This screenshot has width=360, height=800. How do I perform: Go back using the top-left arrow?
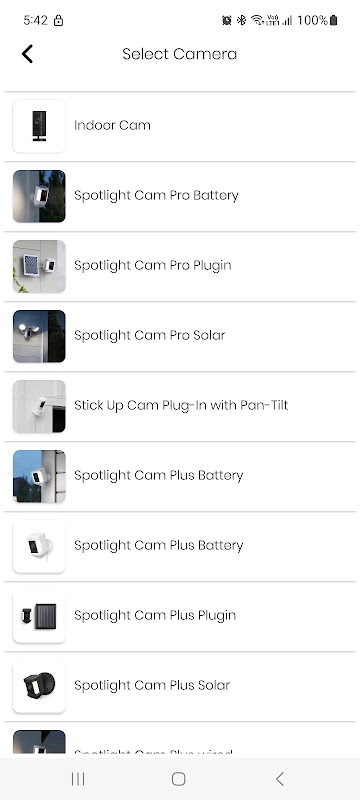(28, 54)
